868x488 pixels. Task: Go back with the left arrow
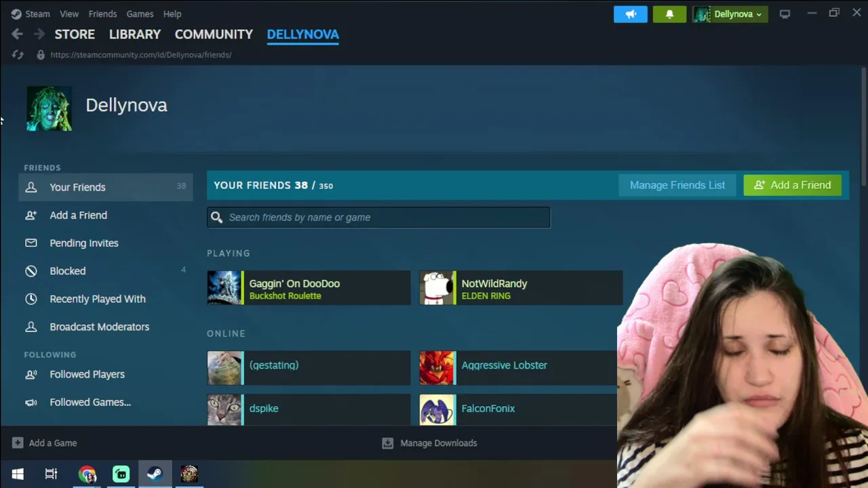pyautogui.click(x=17, y=34)
